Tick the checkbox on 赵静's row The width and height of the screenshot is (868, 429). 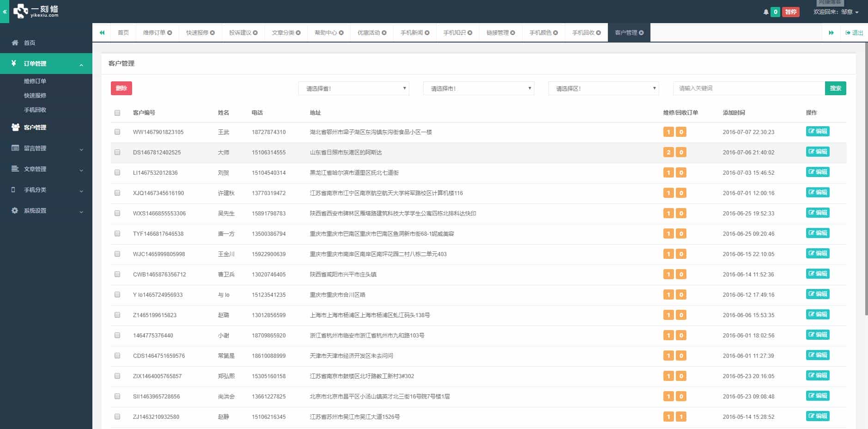point(117,416)
